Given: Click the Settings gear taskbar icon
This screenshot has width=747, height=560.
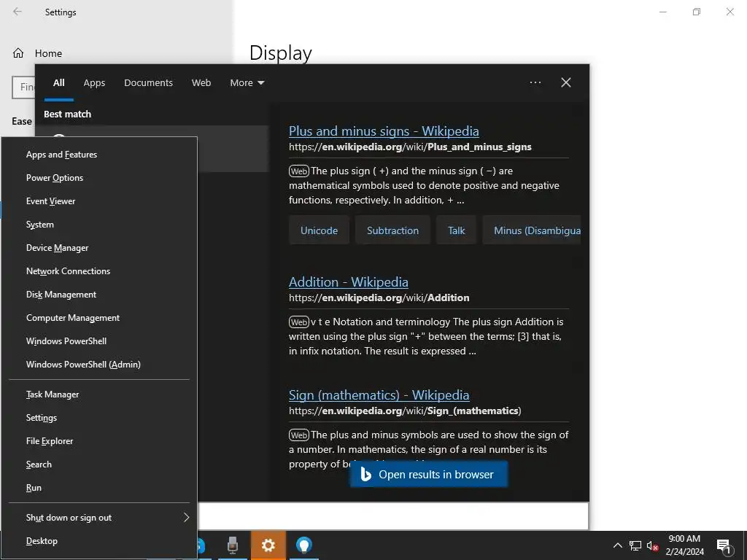Looking at the screenshot, I should (x=268, y=545).
